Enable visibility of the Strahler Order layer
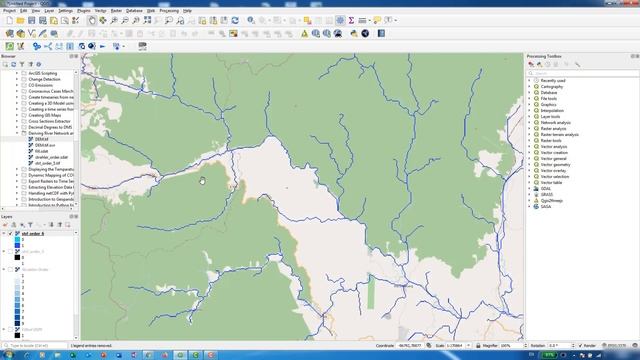The width and height of the screenshot is (640, 360). point(11,269)
